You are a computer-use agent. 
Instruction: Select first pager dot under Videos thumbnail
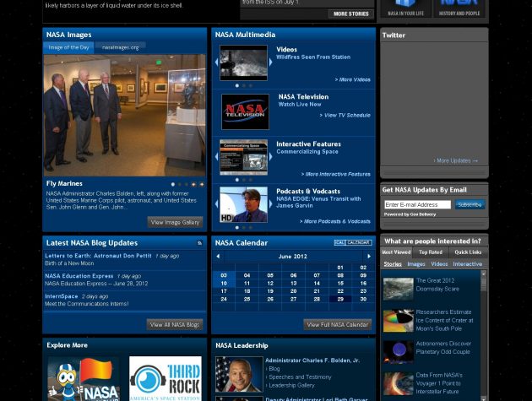click(x=236, y=85)
